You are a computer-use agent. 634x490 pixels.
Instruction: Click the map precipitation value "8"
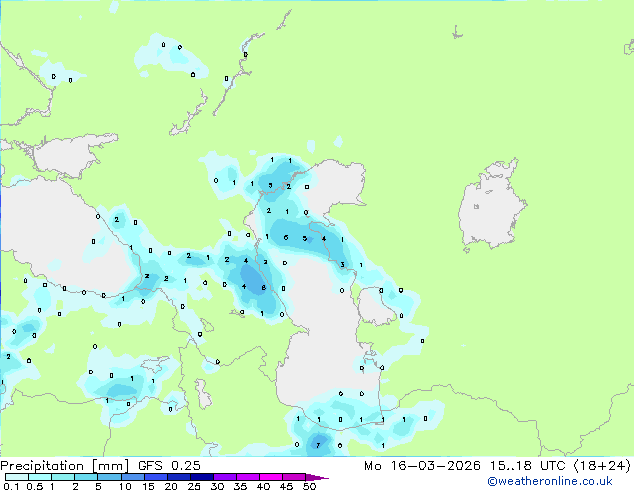[264, 288]
